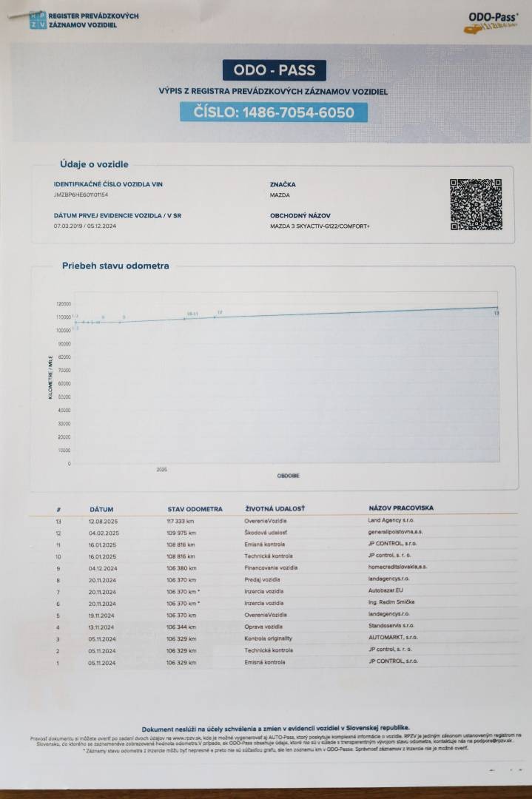Click AUTOMARKT, s.r.o. workplace name
Screen dimensions: 532x799
(x=393, y=637)
